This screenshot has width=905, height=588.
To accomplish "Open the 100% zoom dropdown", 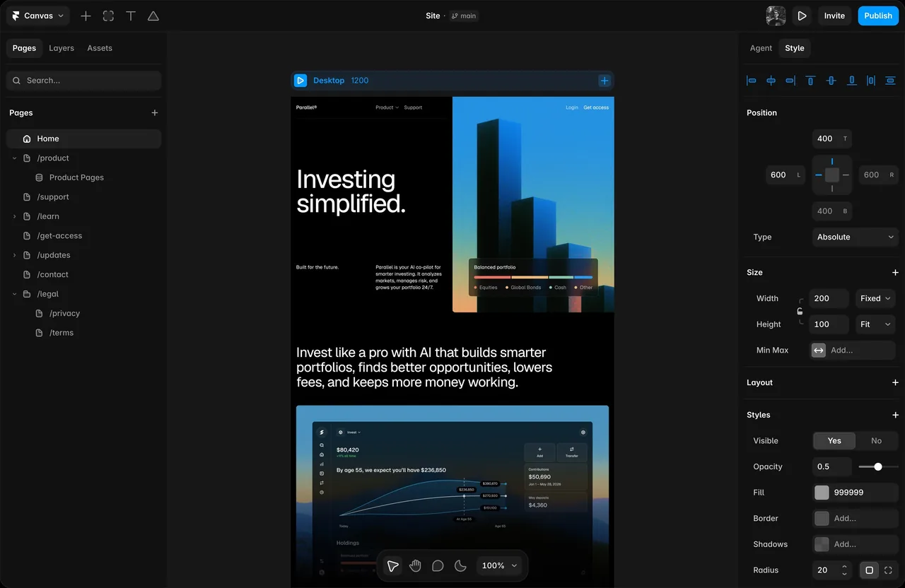I will 500,565.
